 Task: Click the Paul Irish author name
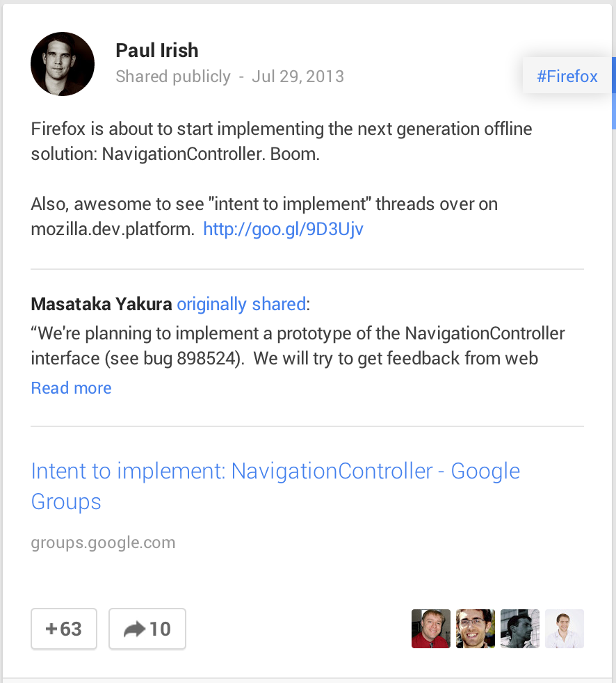[156, 51]
